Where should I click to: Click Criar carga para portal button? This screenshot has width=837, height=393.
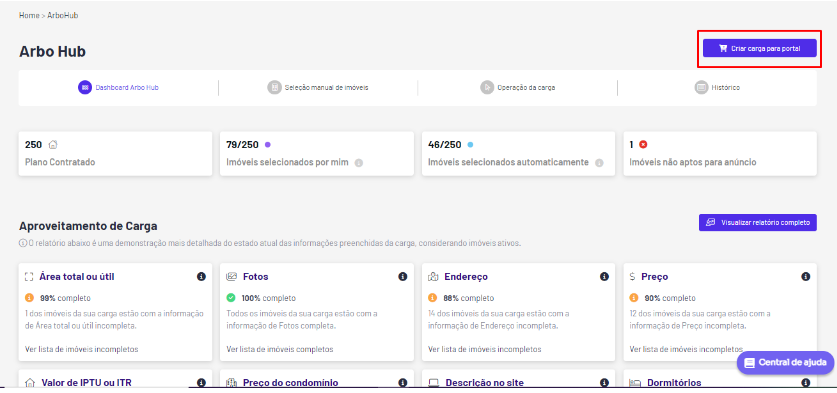pyautogui.click(x=760, y=48)
